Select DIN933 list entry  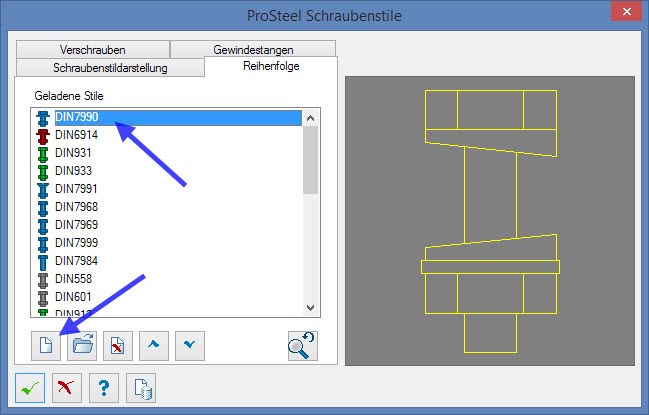73,171
